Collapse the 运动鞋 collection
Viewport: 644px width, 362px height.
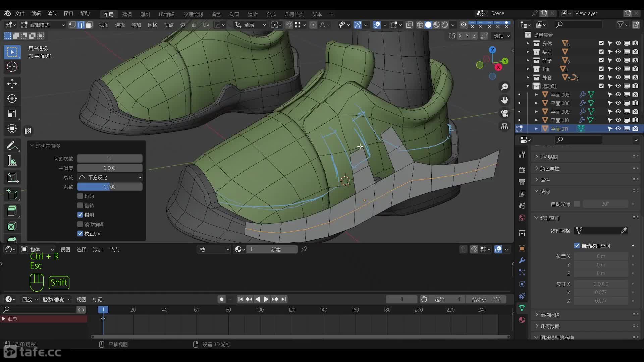click(528, 86)
